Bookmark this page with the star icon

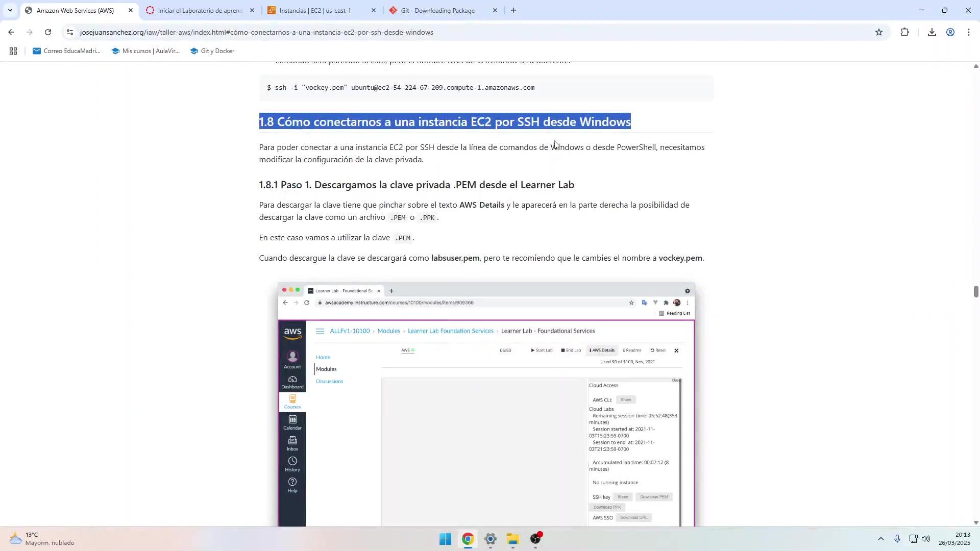[x=878, y=32]
